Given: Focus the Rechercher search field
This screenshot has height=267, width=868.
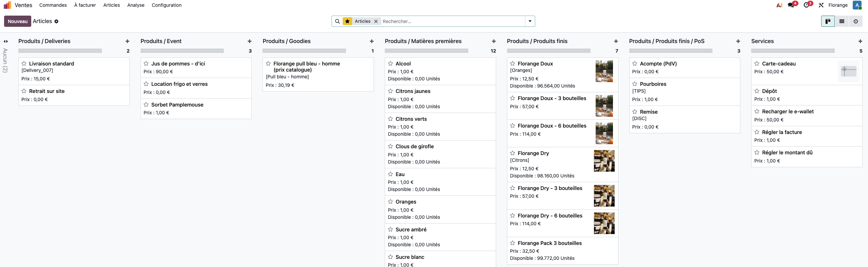Looking at the screenshot, I should (x=453, y=21).
